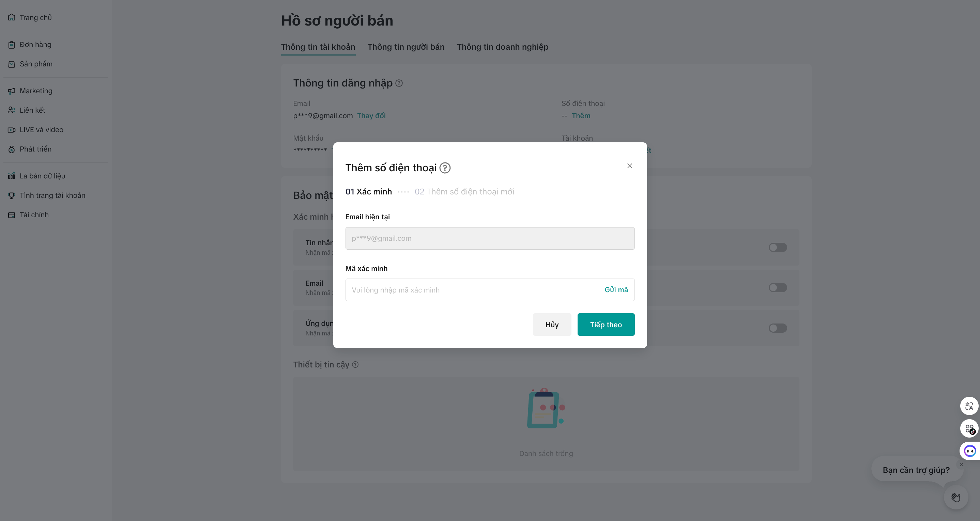The image size is (980, 521).
Task: Click the La bàn dữ liệu chart icon
Action: tap(12, 176)
